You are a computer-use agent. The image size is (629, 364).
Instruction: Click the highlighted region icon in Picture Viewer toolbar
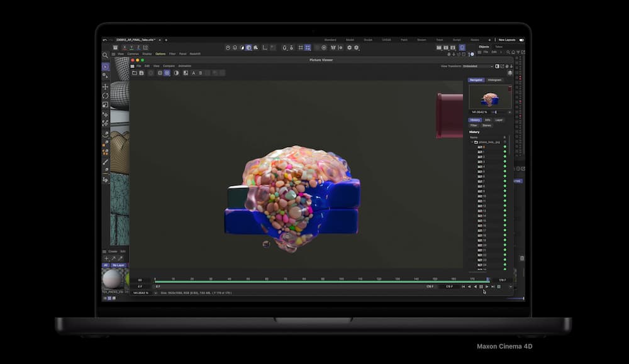point(167,73)
